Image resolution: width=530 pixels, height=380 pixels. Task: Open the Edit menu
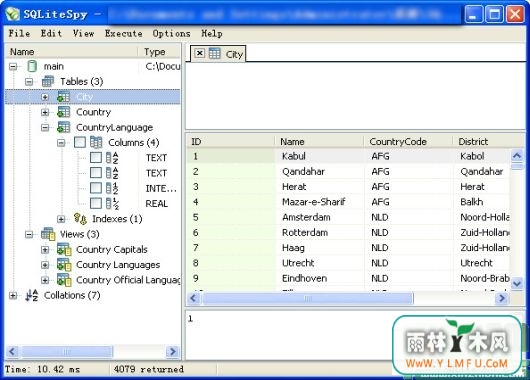click(x=51, y=33)
